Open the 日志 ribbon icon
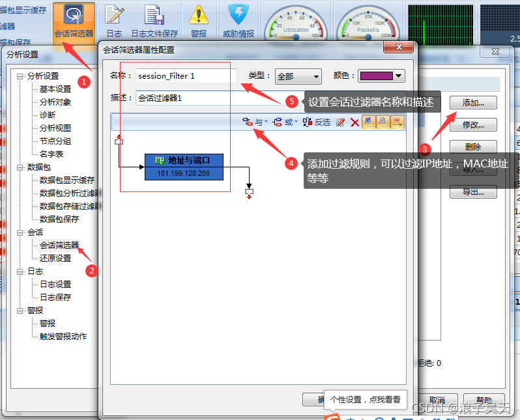The image size is (520, 420). (x=115, y=21)
